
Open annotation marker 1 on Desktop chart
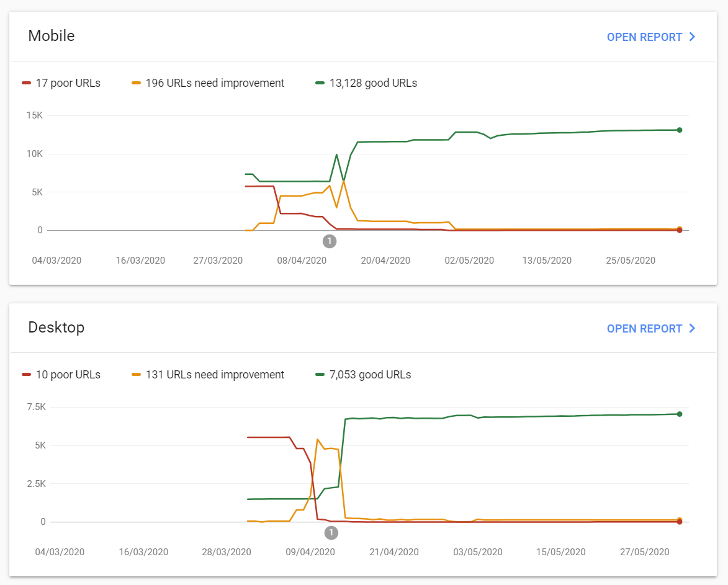[331, 533]
